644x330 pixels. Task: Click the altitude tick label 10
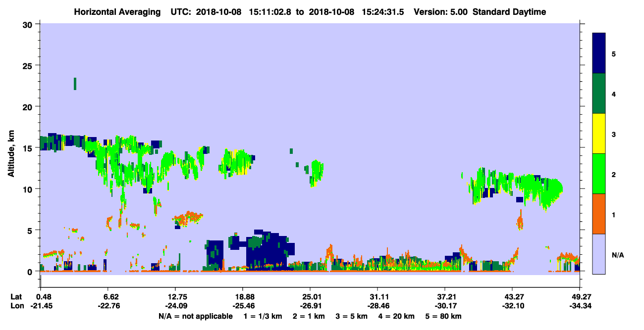point(29,189)
